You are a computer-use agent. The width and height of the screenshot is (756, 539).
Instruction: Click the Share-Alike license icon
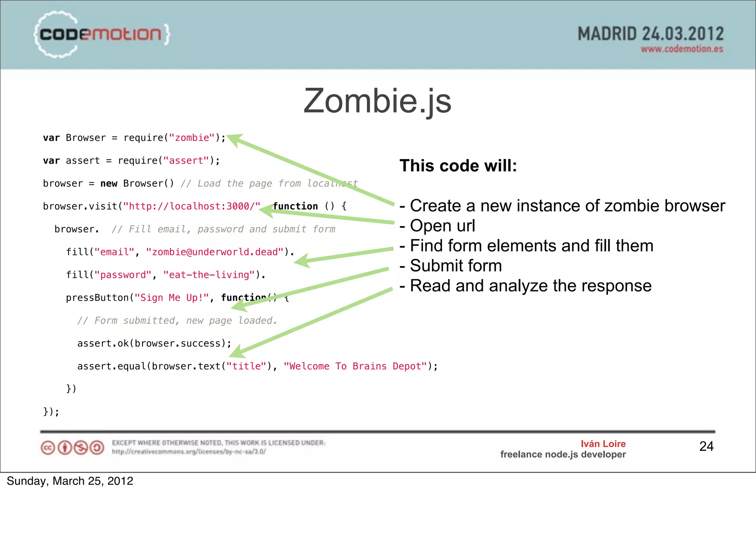click(x=97, y=448)
